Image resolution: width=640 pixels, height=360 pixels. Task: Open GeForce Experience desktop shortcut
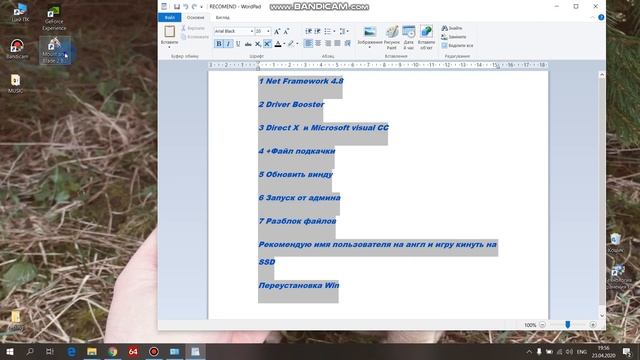54,18
